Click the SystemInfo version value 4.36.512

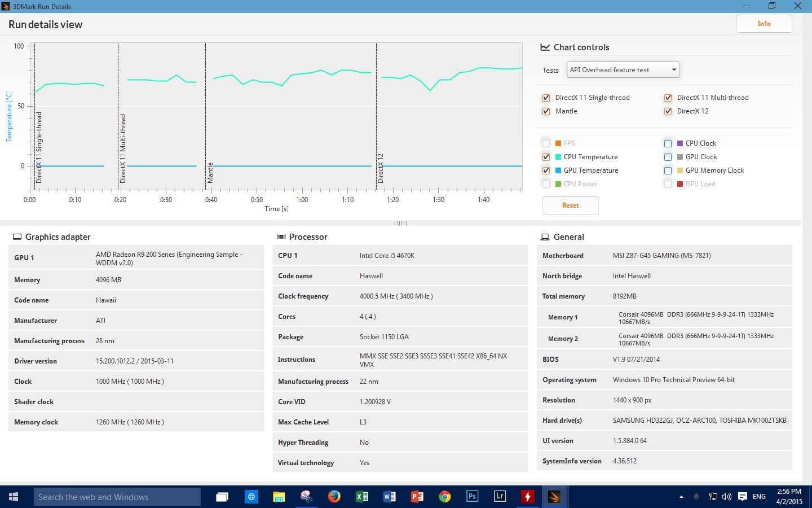point(625,461)
